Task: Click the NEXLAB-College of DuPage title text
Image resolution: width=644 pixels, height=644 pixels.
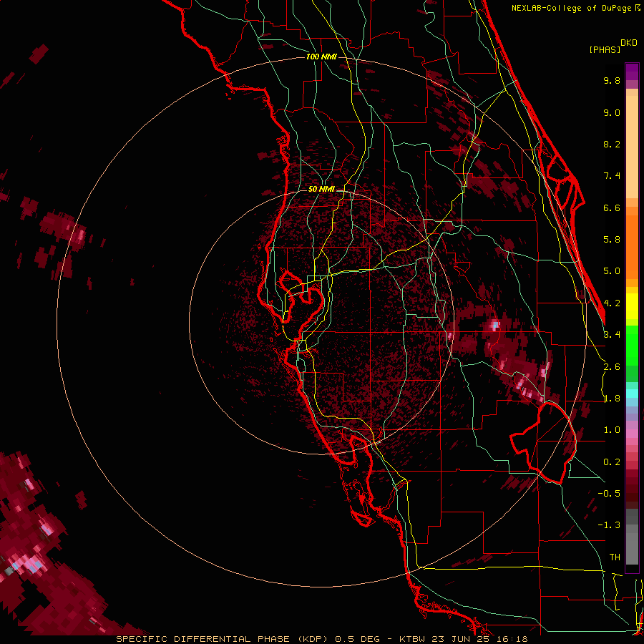Action: click(572, 8)
